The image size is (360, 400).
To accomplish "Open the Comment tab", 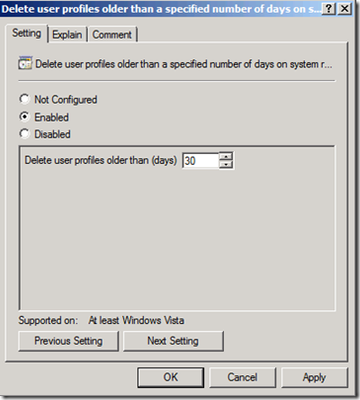I will pyautogui.click(x=112, y=35).
